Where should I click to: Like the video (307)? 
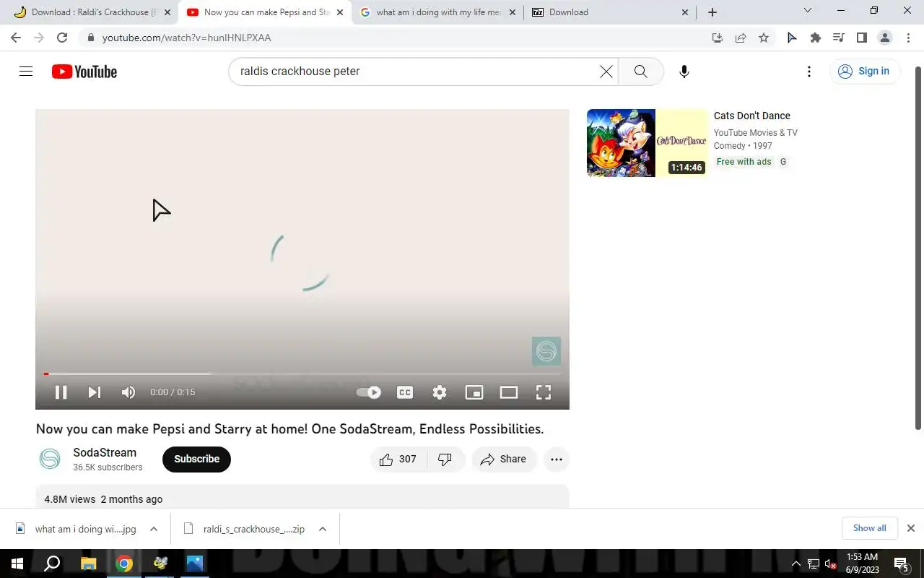pos(398,459)
